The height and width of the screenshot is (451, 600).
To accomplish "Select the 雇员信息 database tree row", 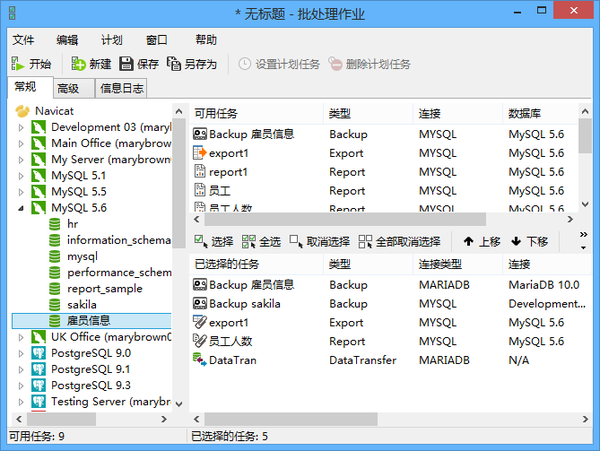I will [92, 321].
